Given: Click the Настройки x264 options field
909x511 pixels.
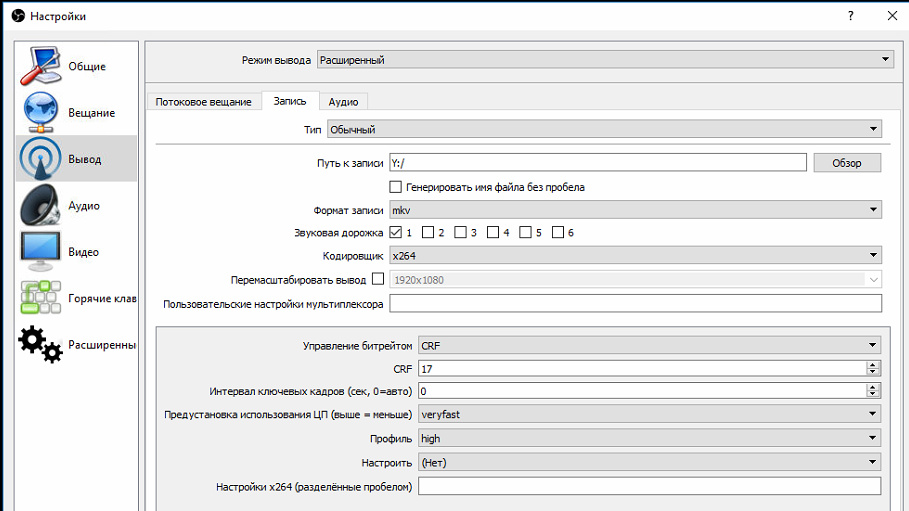Looking at the screenshot, I should pyautogui.click(x=650, y=486).
